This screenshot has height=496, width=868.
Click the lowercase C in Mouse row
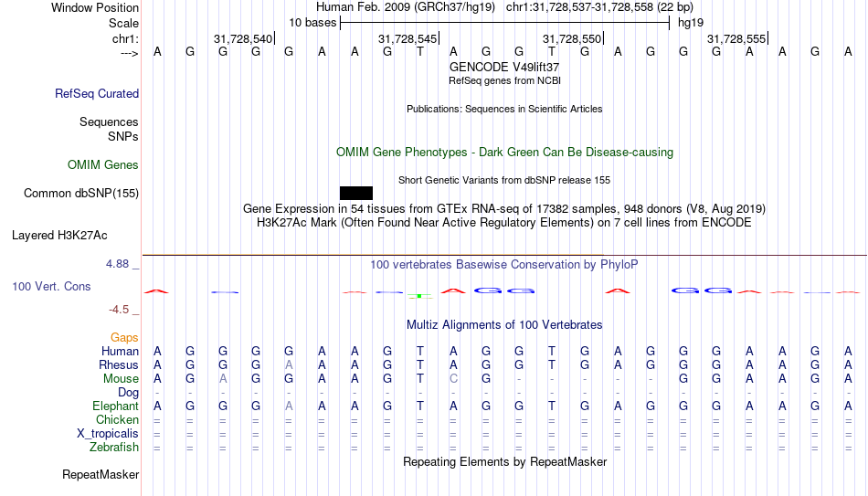pos(453,379)
